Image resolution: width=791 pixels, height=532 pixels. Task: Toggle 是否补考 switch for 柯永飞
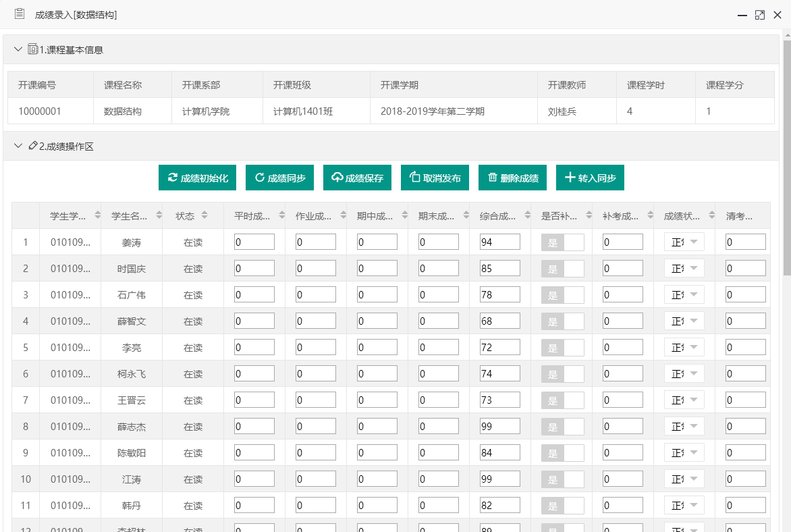tap(562, 373)
